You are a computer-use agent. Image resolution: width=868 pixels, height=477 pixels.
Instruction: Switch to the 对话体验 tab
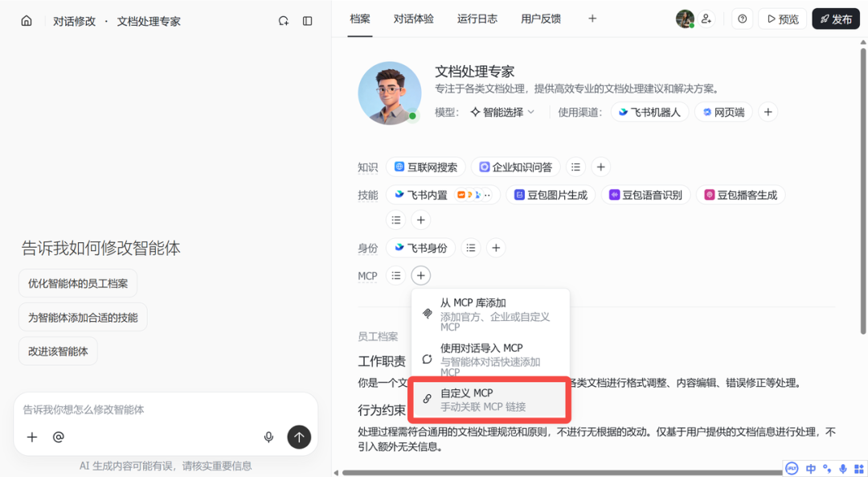(414, 19)
